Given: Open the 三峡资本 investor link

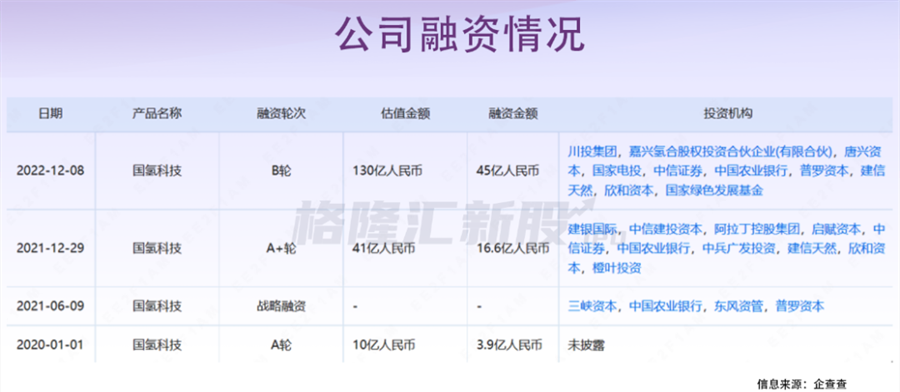Looking at the screenshot, I should [x=592, y=306].
